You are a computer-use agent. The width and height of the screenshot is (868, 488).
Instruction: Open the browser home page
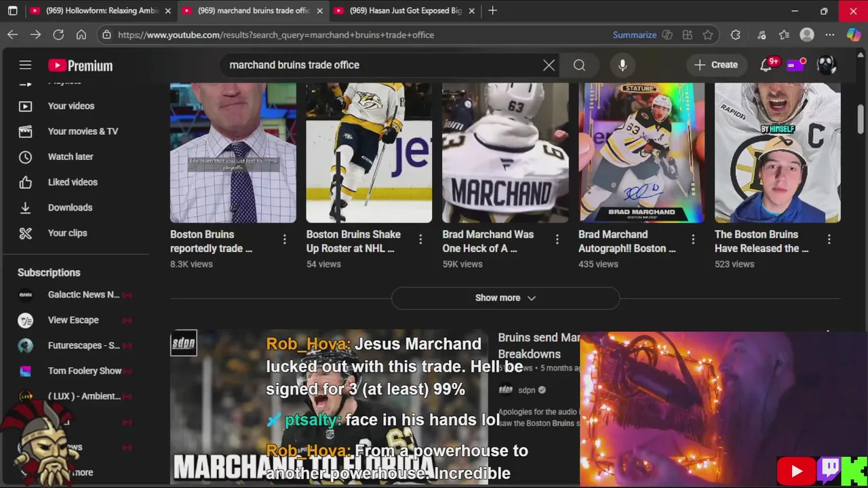coord(81,35)
